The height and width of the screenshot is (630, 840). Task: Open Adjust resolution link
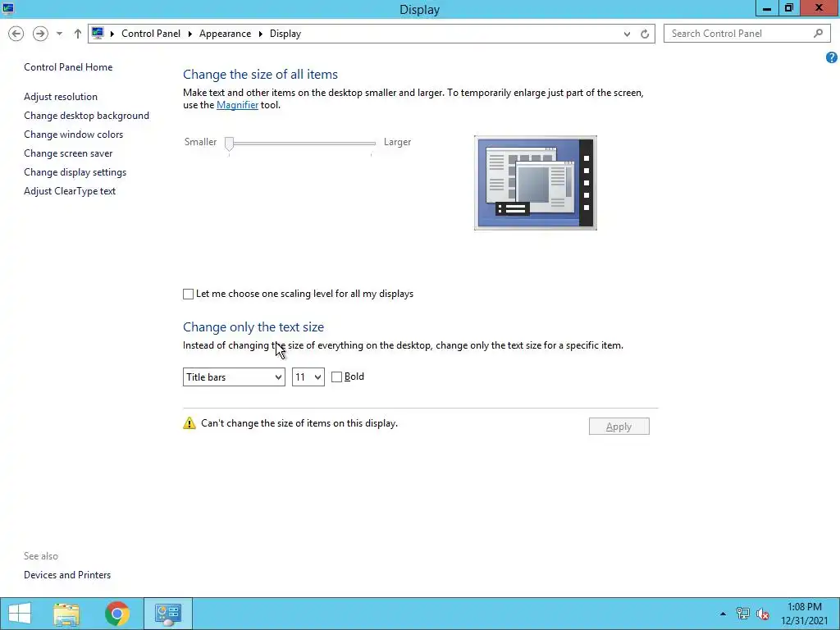pyautogui.click(x=61, y=97)
